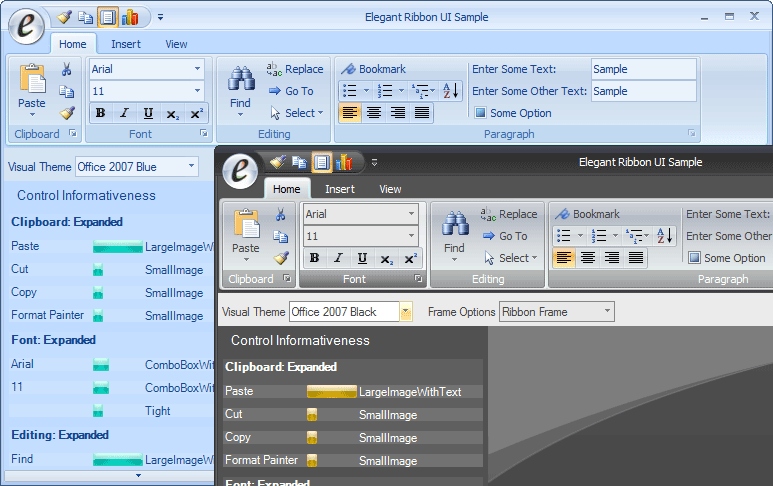
Task: Toggle align left in blue window Paragraph group
Action: [x=350, y=113]
